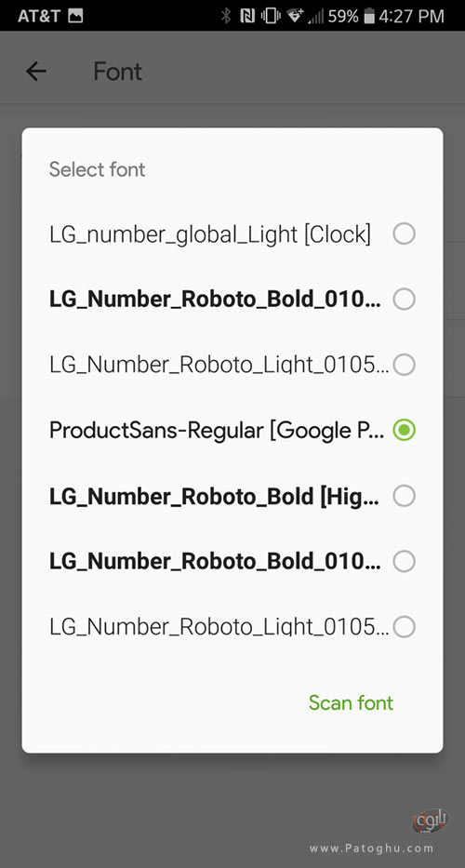Select the LG_Number_Roboto_Bold [Hig... radio button
Viewport: 465px width, 868px height.
[405, 496]
